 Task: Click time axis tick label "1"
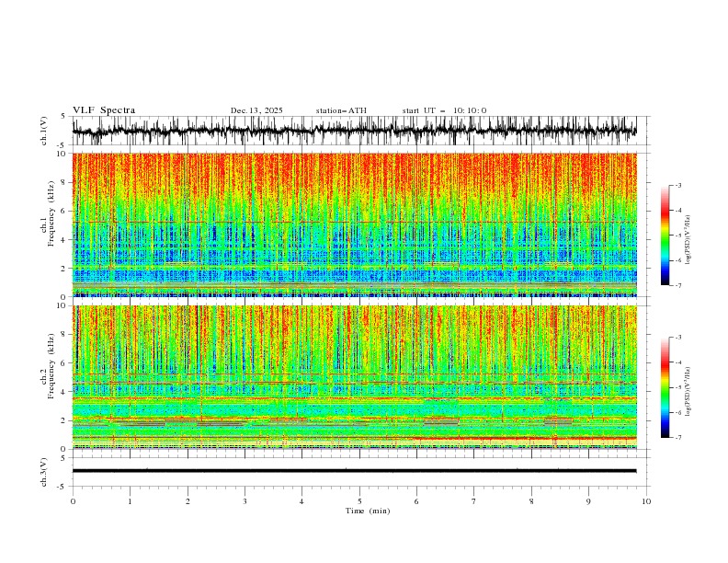(x=130, y=501)
